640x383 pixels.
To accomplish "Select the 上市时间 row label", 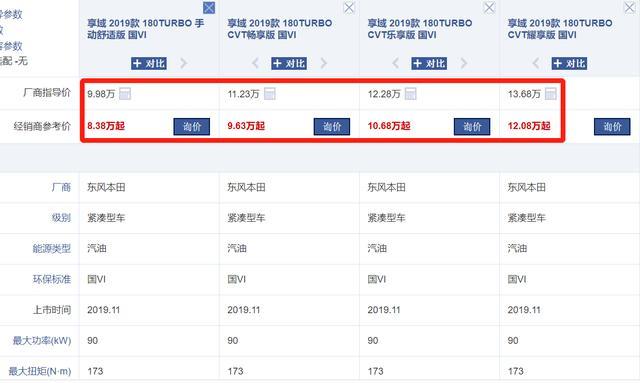I will pyautogui.click(x=52, y=310).
